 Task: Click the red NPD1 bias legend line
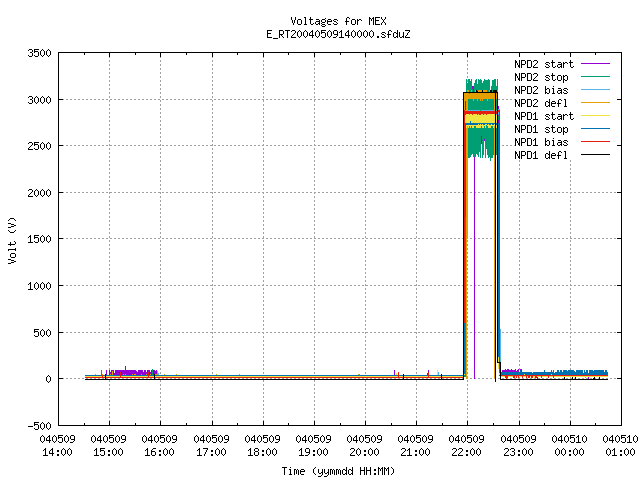tap(595, 142)
